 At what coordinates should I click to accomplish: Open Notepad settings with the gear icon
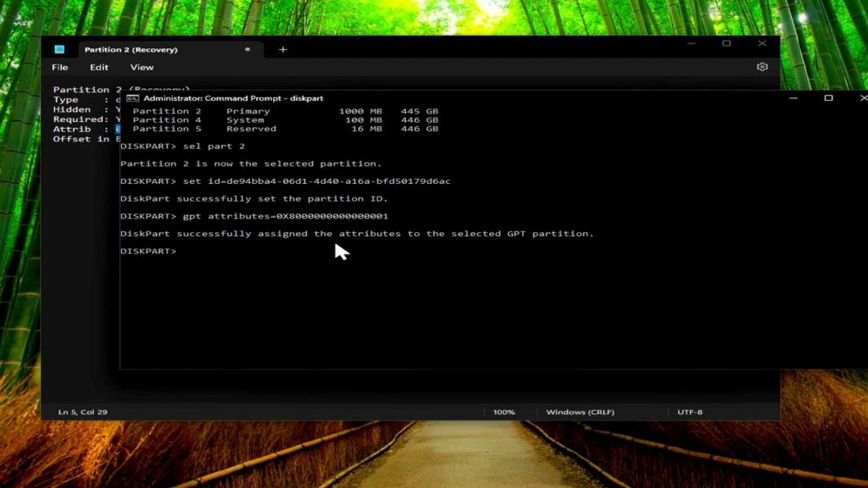click(762, 67)
